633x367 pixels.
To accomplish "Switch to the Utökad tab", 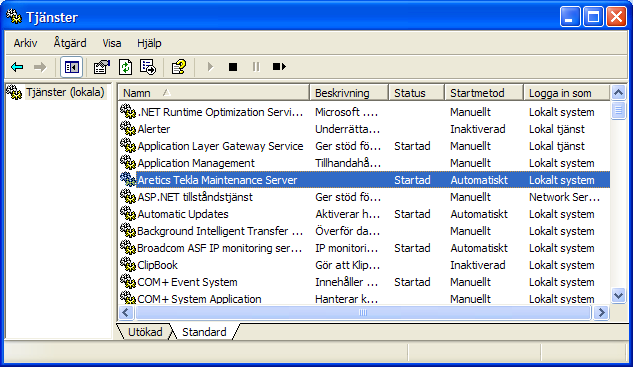I will pos(145,332).
